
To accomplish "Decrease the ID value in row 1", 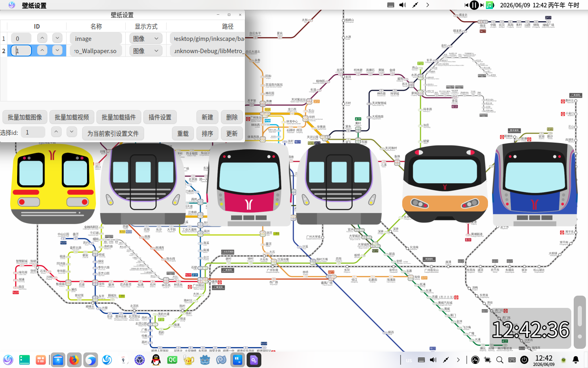I will click(x=57, y=38).
